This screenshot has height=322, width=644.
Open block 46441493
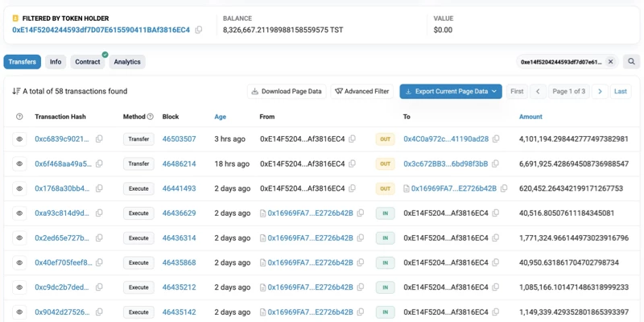point(179,188)
